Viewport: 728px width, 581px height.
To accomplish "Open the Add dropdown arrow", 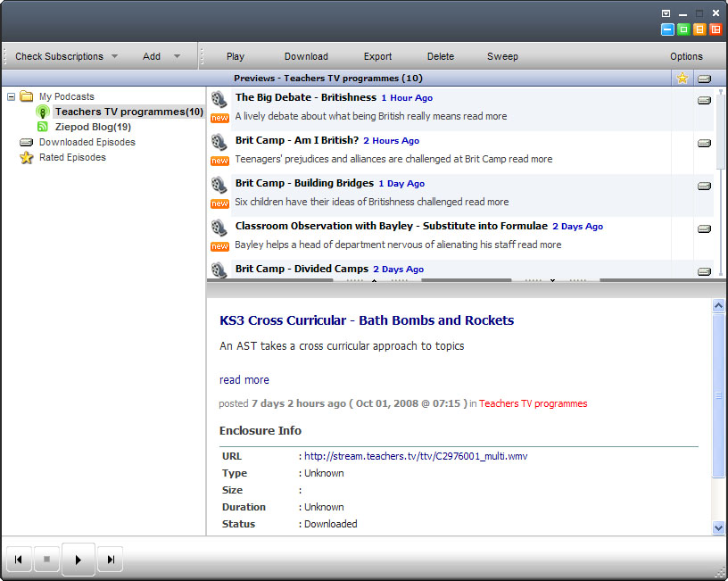I will [x=177, y=56].
